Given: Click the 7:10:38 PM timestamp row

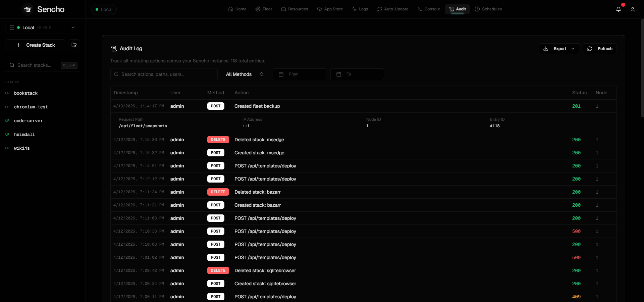Looking at the screenshot, I should click(x=364, y=231).
